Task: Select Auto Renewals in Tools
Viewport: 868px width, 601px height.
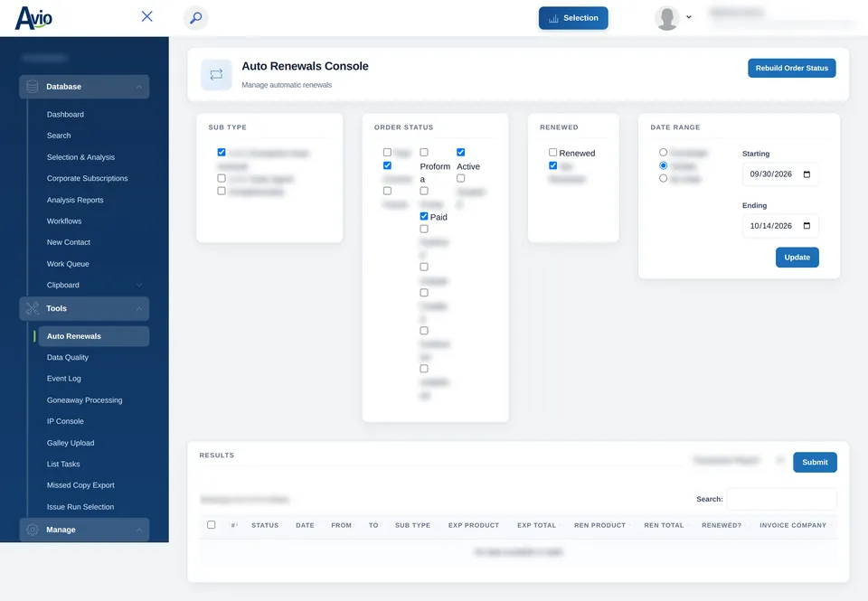Action: tap(93, 336)
